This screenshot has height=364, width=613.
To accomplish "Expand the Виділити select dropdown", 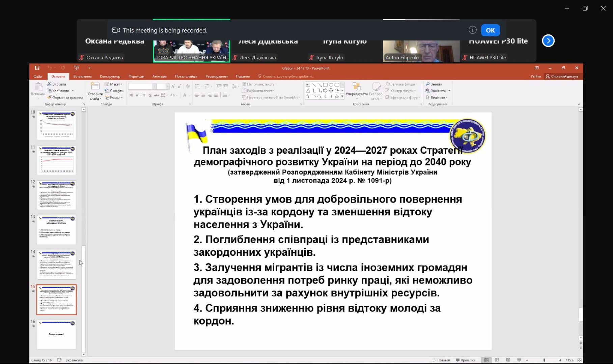I will (437, 97).
